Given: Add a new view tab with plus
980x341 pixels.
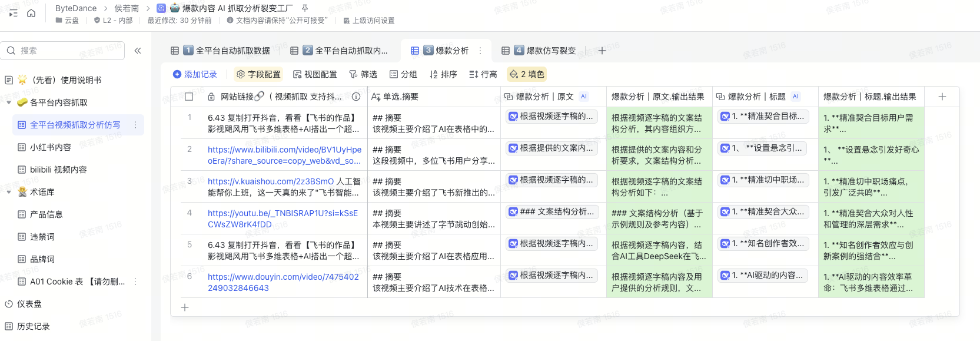Looking at the screenshot, I should (x=602, y=51).
